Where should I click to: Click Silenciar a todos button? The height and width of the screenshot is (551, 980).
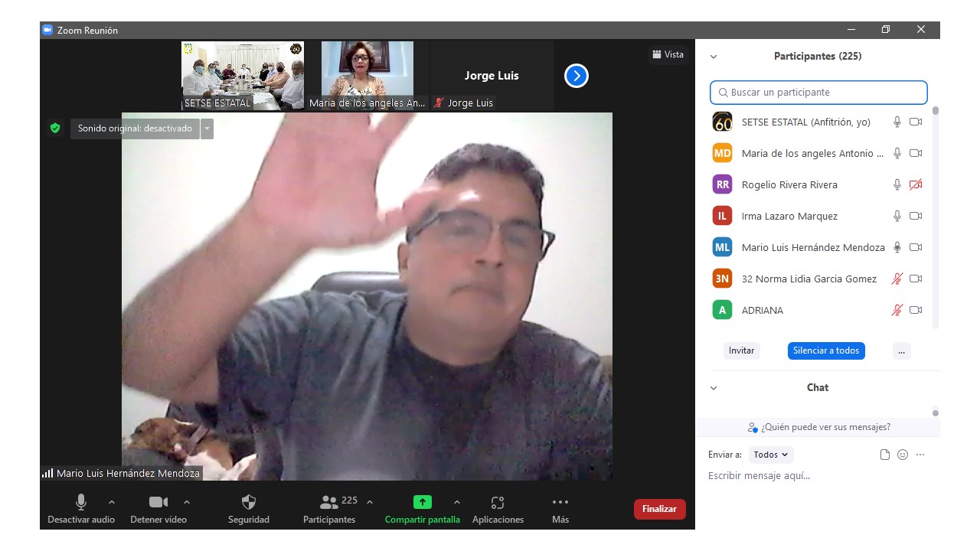(x=826, y=350)
